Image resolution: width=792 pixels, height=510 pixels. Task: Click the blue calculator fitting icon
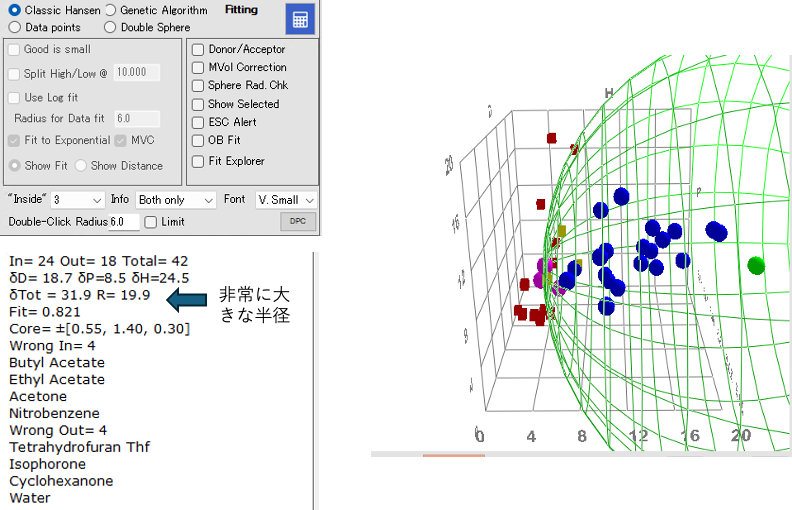click(298, 19)
